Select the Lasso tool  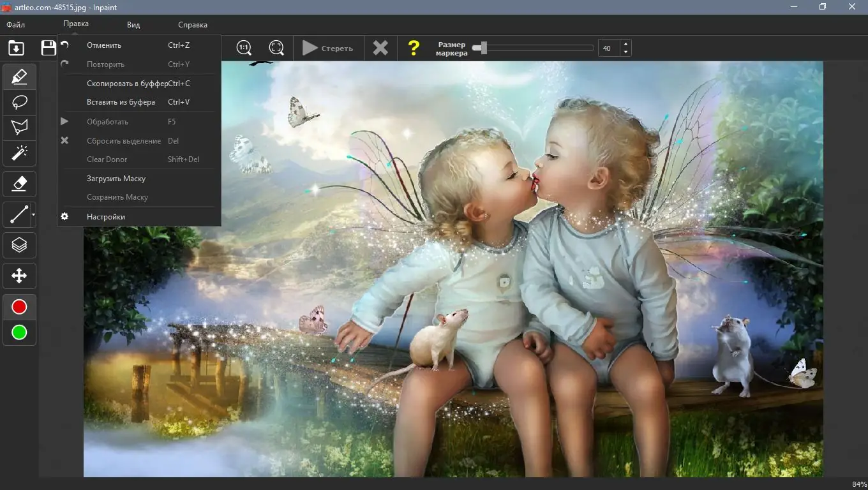point(19,101)
